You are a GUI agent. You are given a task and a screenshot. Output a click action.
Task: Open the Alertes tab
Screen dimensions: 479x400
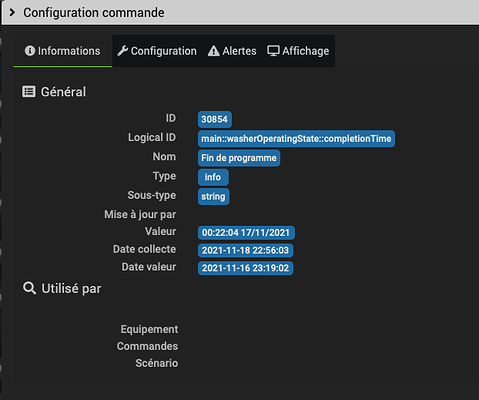click(232, 51)
